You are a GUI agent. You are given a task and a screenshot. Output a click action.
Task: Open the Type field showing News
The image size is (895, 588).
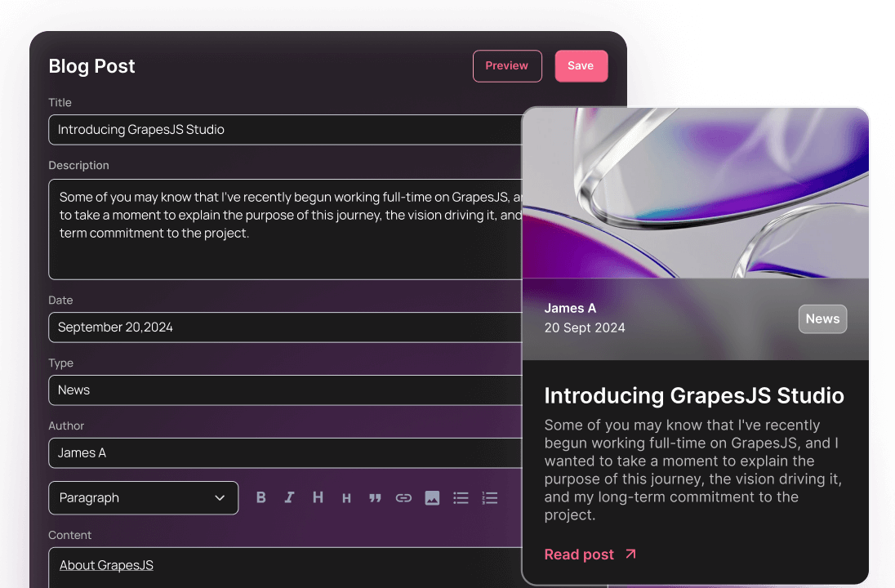coord(285,390)
